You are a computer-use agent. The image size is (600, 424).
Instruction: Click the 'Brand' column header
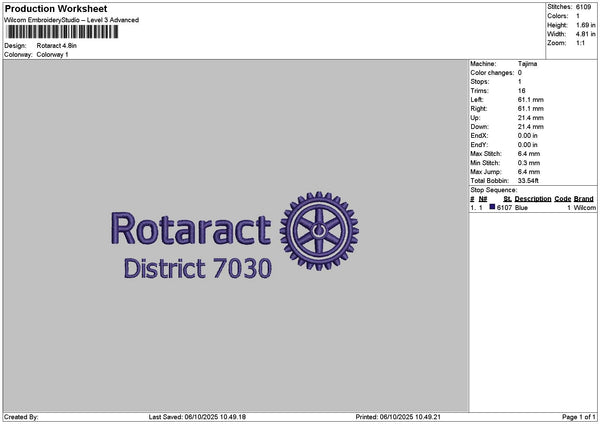pos(584,199)
